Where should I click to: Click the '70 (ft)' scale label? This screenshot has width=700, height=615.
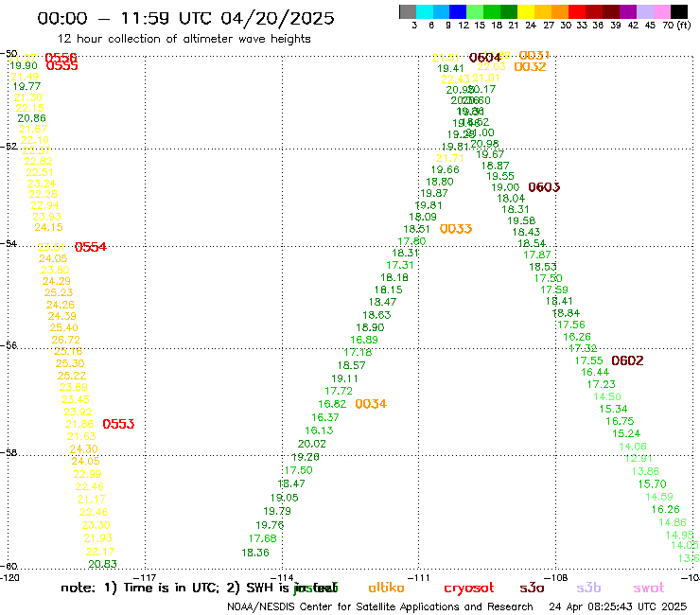pyautogui.click(x=676, y=26)
